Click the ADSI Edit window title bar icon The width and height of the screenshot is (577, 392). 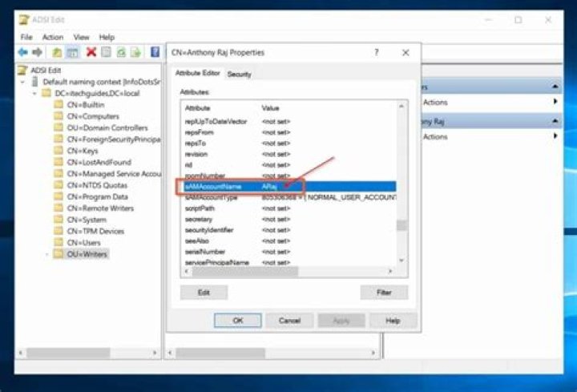24,19
